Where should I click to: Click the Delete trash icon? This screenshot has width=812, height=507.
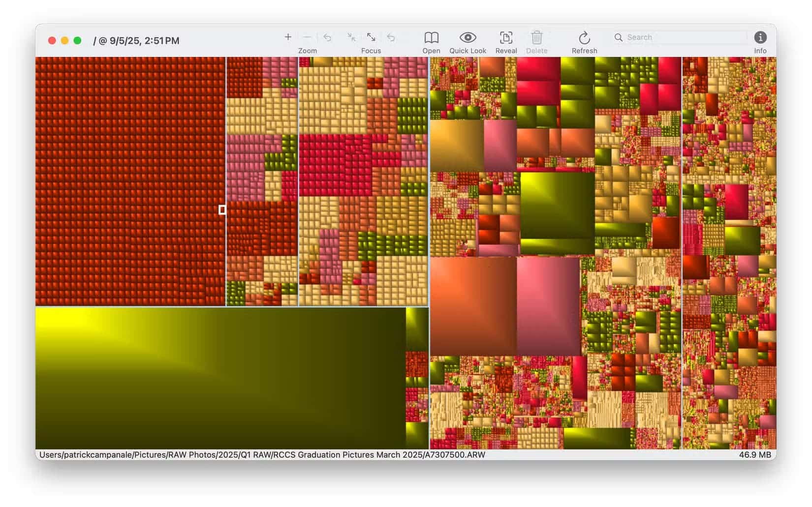click(x=537, y=37)
